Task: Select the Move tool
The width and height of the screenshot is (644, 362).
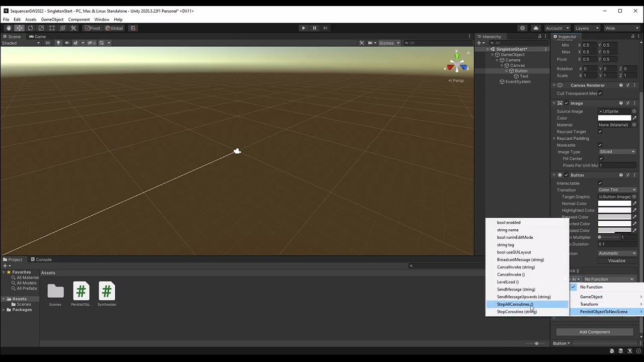Action: click(19, 28)
